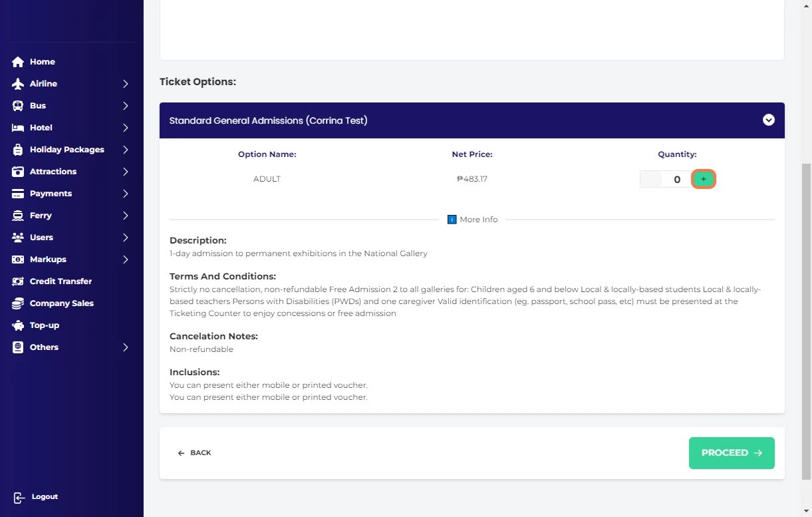Click the blue More Info icon
The width and height of the screenshot is (812, 517).
(452, 220)
